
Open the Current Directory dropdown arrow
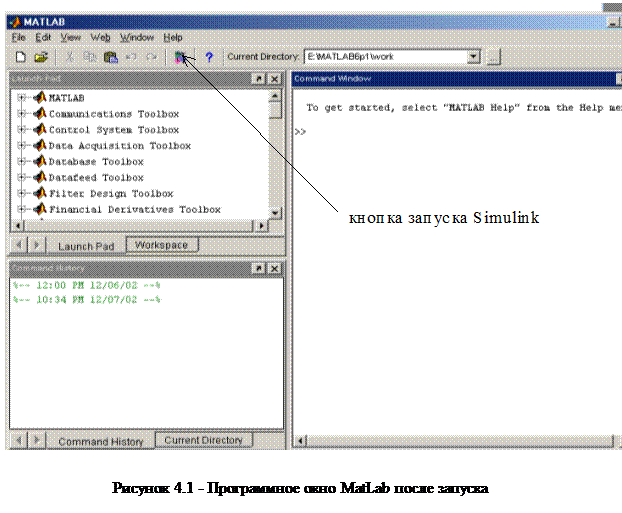(473, 57)
